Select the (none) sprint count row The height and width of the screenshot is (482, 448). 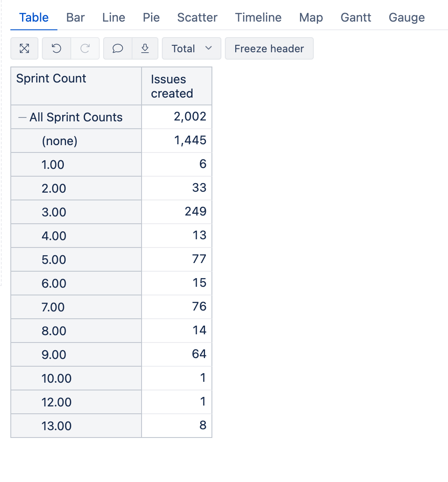76,141
